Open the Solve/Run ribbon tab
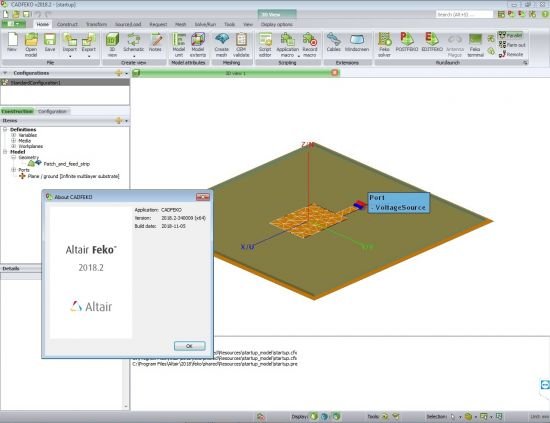Screen dimensions: 550x423 point(205,24)
